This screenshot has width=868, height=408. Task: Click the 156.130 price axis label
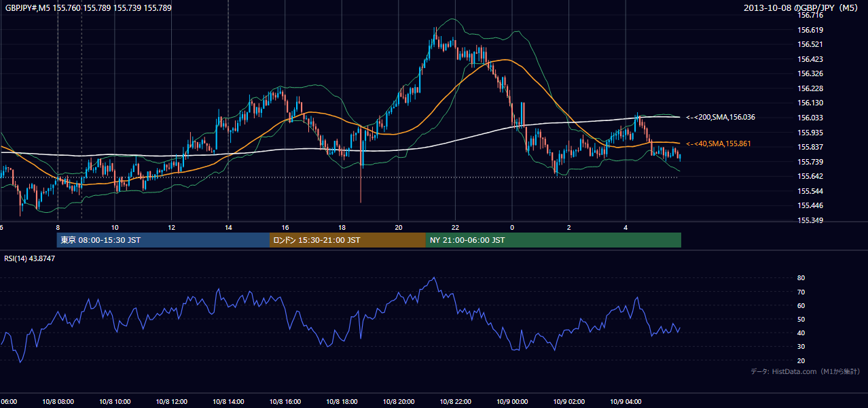point(810,103)
